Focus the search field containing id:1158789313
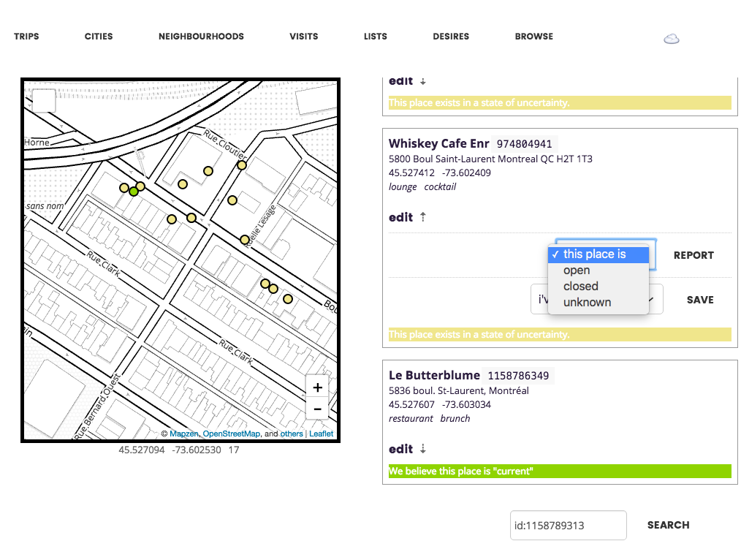Viewport: 741px width, 560px height. [568, 525]
